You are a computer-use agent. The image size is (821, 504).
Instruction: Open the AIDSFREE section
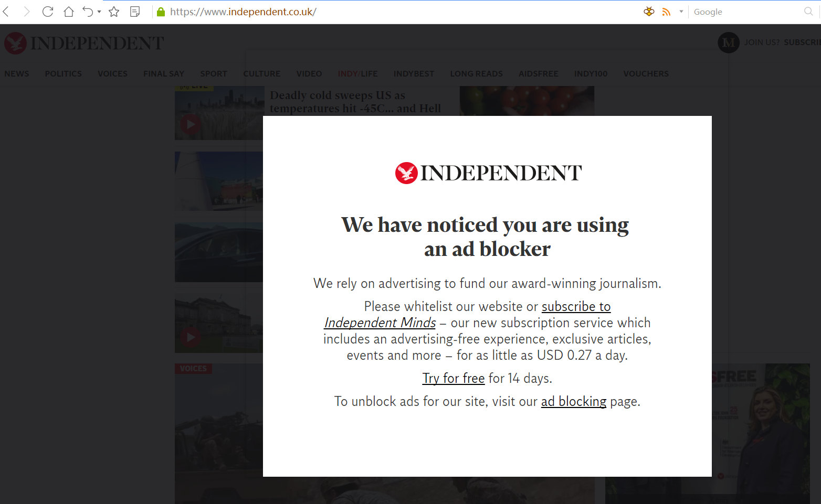tap(539, 74)
